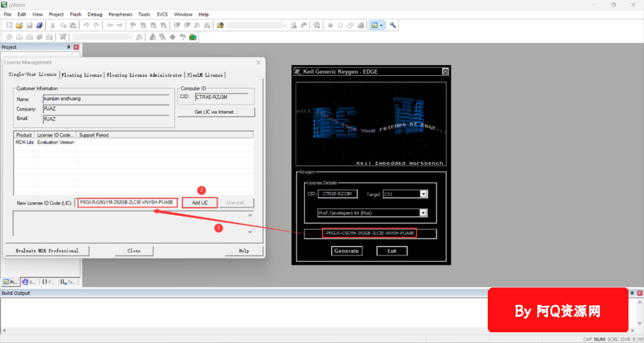Click License ID Code column header
This screenshot has height=343, width=644.
tap(56, 135)
